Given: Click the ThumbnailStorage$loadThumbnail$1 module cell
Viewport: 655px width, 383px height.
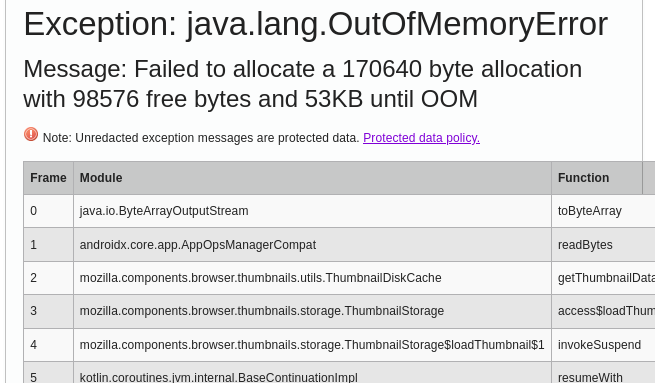Looking at the screenshot, I should click(312, 345).
